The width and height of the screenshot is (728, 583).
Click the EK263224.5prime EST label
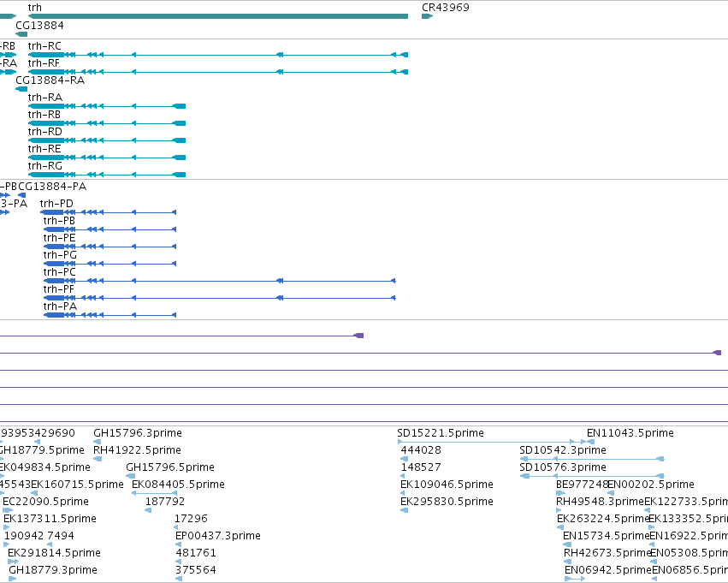tap(602, 519)
